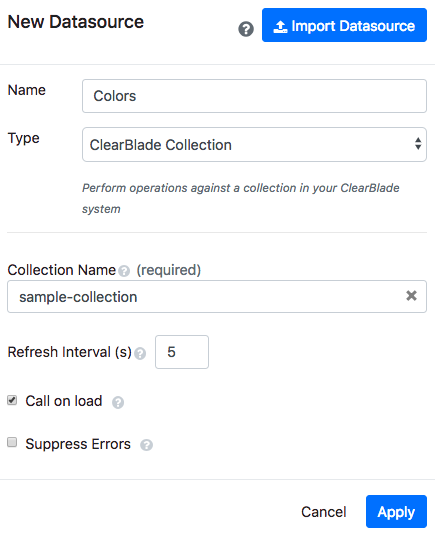Click the up-down arrows on the Type selector
The width and height of the screenshot is (435, 536).
(418, 144)
